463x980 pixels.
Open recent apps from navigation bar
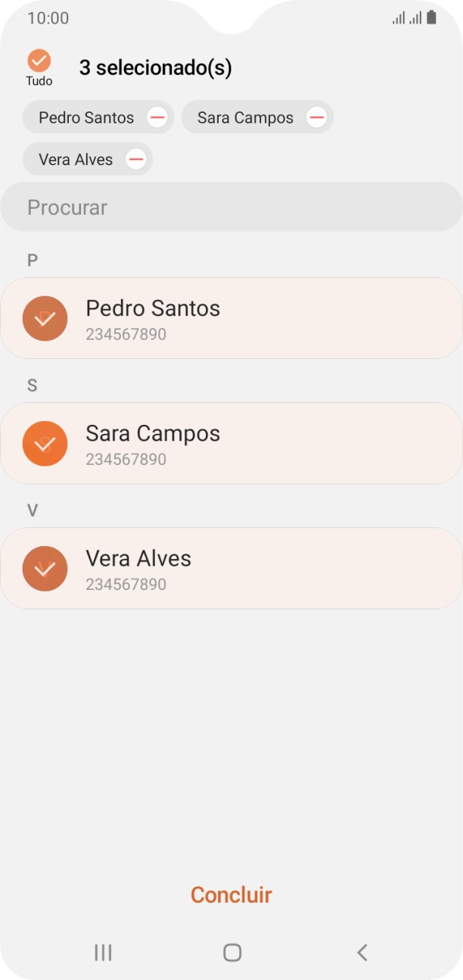102,952
